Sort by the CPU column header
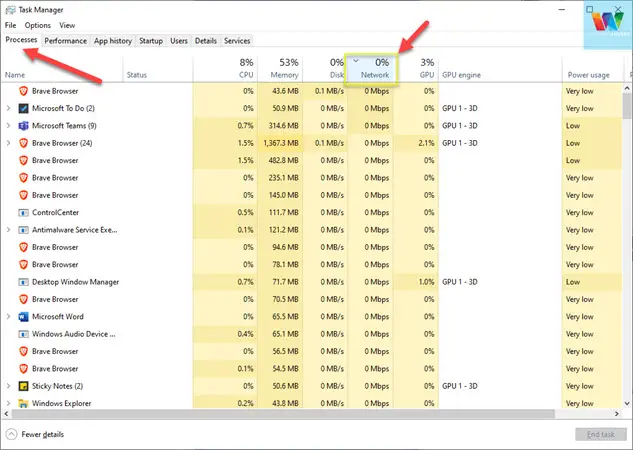 pyautogui.click(x=225, y=68)
